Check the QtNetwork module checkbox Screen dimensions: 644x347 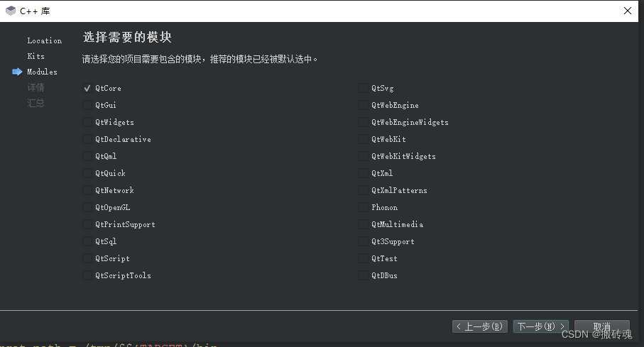click(87, 191)
